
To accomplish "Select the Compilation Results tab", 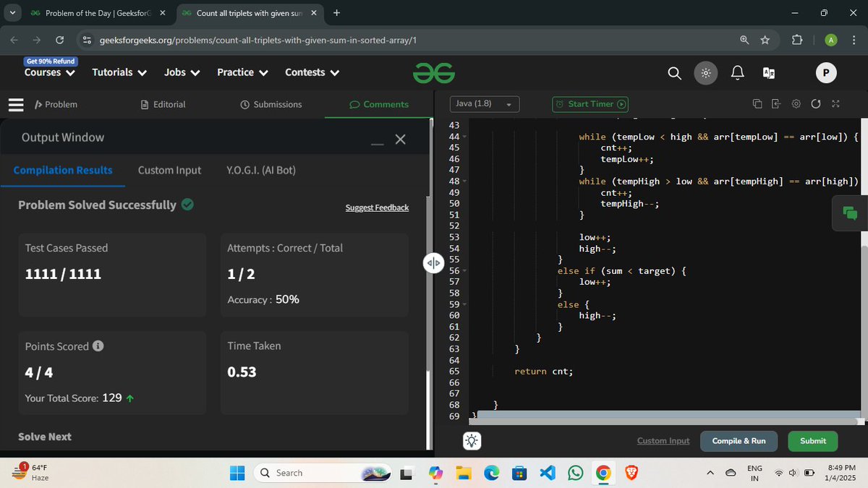I will click(63, 170).
